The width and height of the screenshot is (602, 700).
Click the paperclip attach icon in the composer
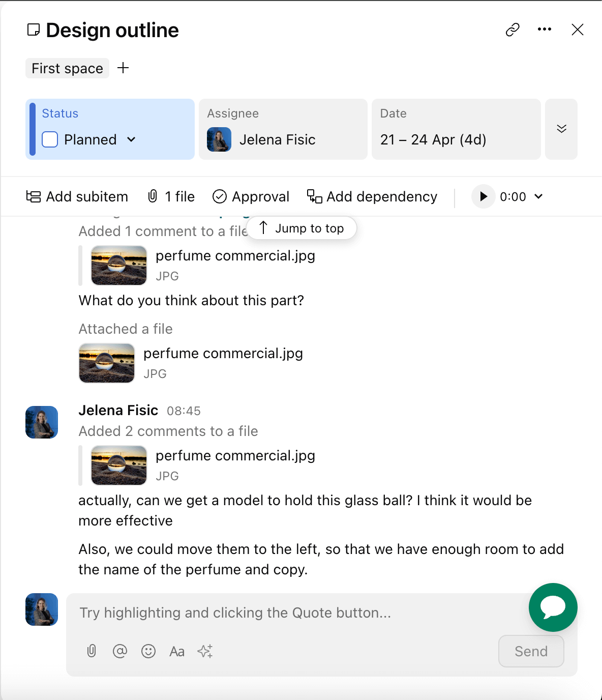point(92,651)
